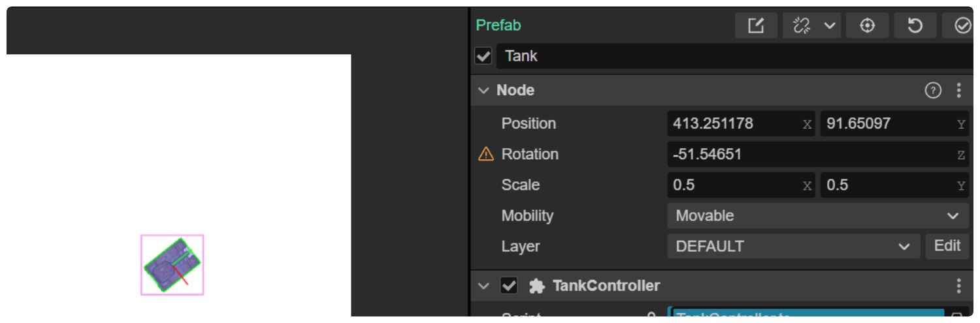Click the Rotation warning icon
The image size is (980, 323).
click(x=486, y=155)
